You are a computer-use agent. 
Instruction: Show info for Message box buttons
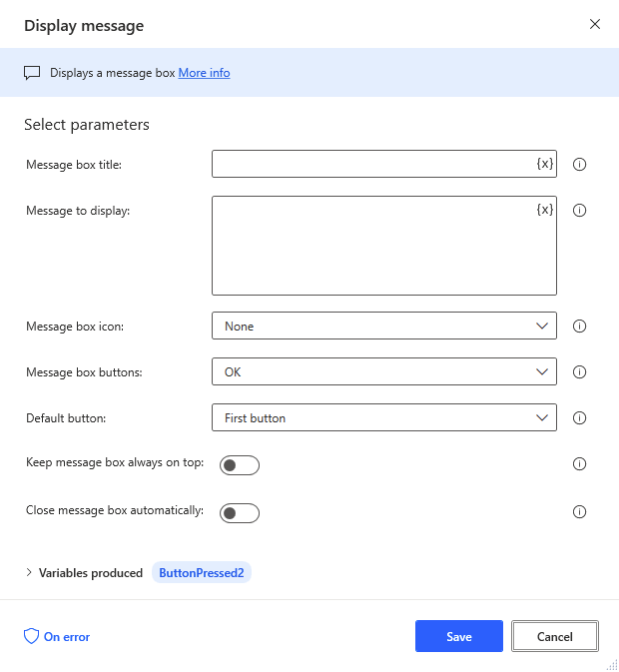(x=579, y=372)
